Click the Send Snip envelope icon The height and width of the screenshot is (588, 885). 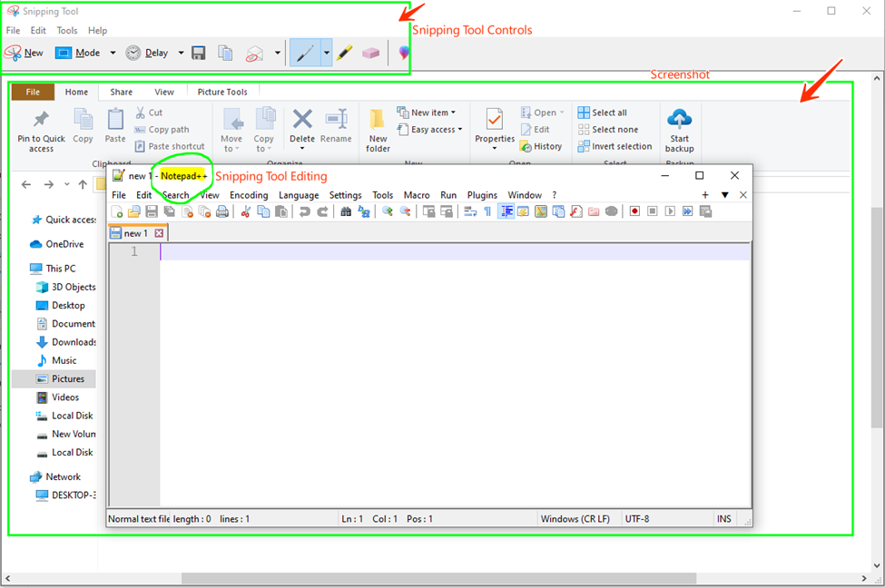(254, 53)
